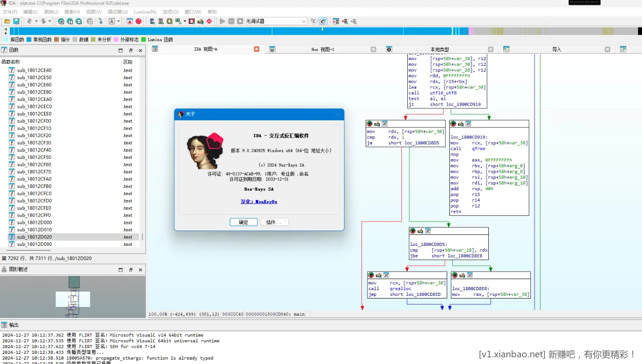
Task: Click the last toolbar icon with grey lines
Action: (353, 21)
